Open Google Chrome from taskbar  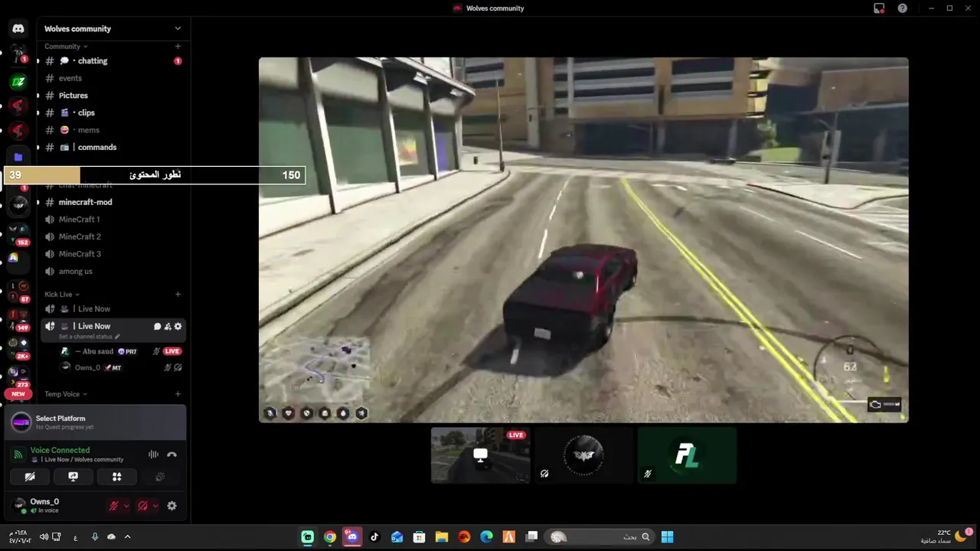pyautogui.click(x=330, y=536)
